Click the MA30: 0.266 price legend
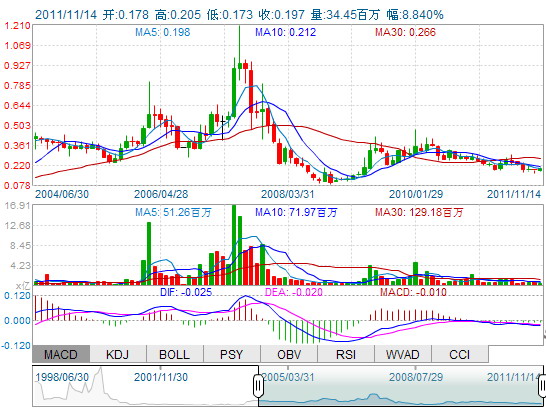The image size is (546, 415). coord(405,32)
